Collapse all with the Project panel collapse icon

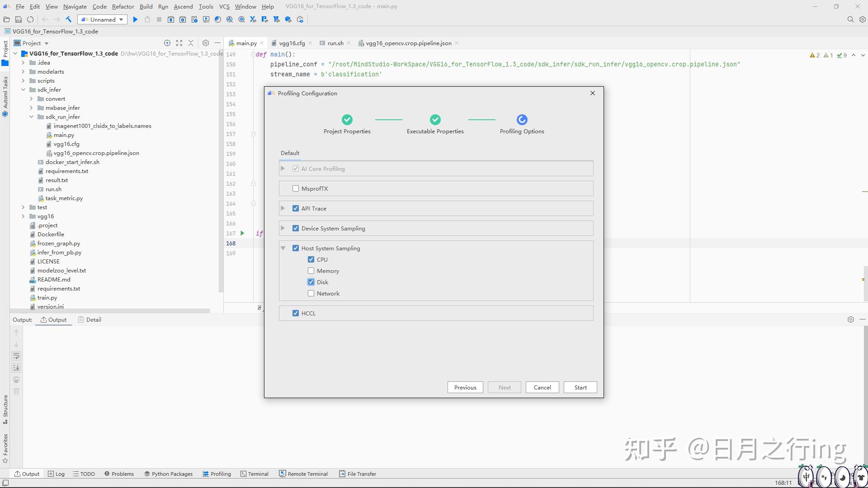coord(191,43)
